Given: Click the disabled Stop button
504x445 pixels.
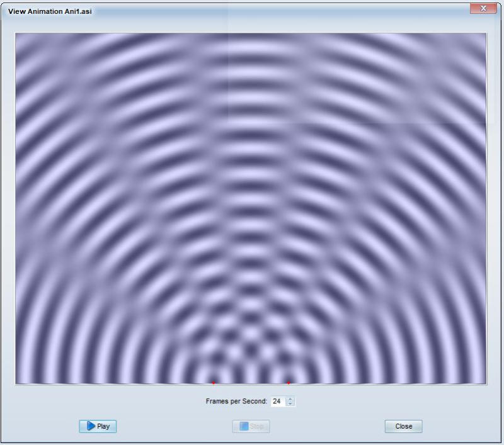Looking at the screenshot, I should click(251, 426).
